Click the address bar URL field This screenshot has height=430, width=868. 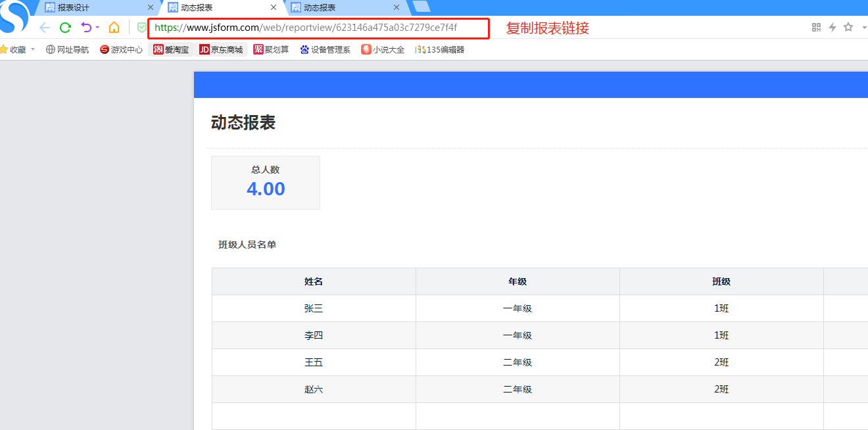(x=316, y=28)
